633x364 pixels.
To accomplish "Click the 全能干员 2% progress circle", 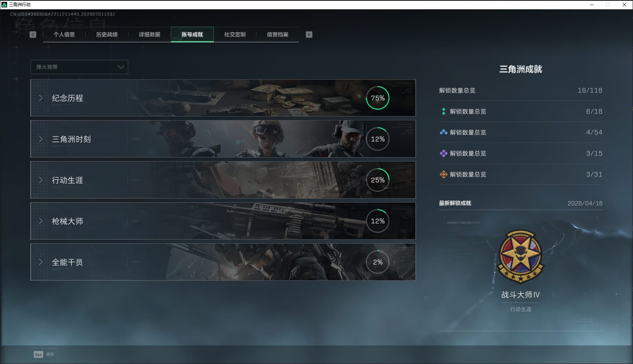I will pos(378,262).
